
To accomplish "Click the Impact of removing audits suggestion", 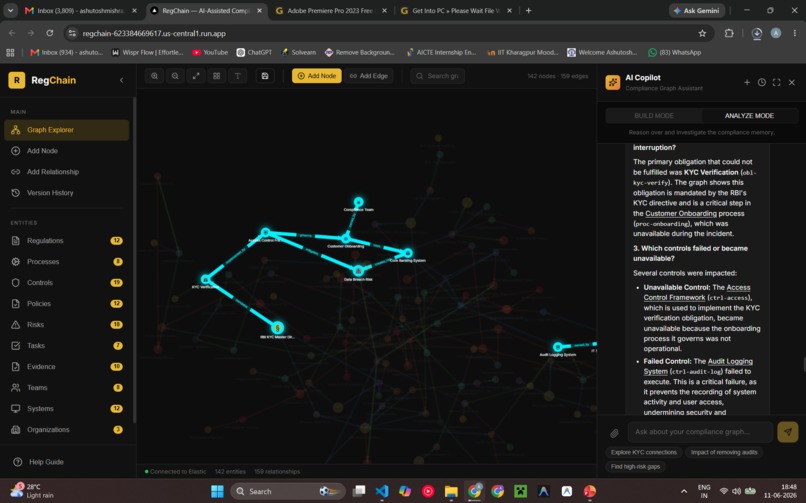I will [x=724, y=453].
